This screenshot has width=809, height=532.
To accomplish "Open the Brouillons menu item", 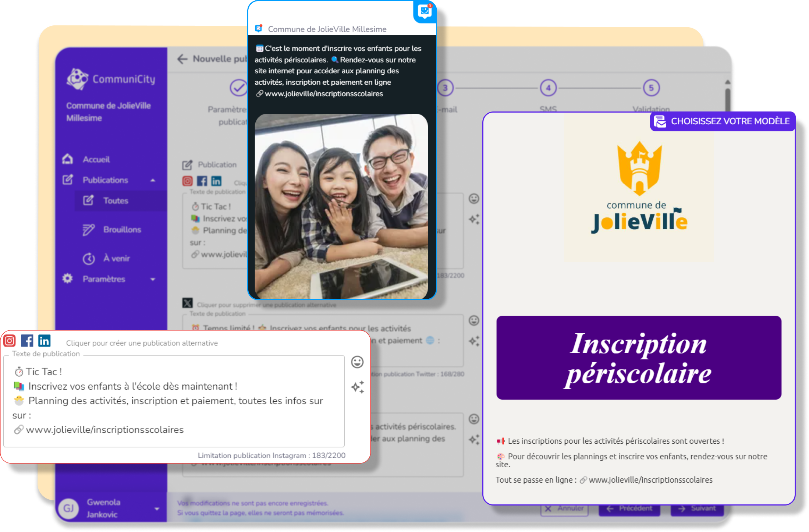I will (122, 230).
